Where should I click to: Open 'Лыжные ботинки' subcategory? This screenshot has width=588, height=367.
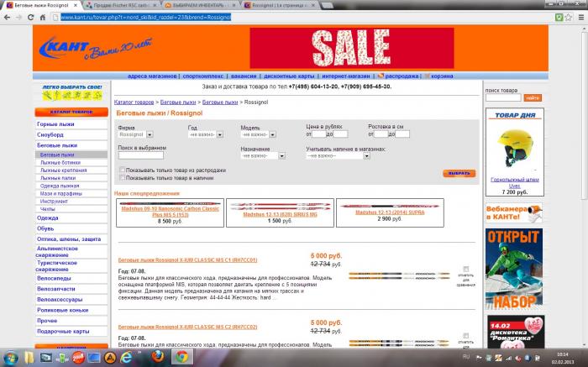coord(60,163)
